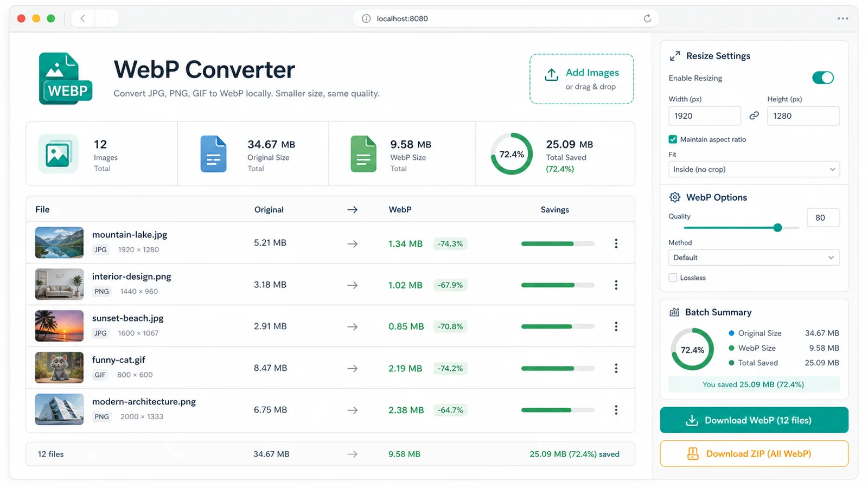The height and width of the screenshot is (488, 868).
Task: Click the modern-architecture.png thumbnail
Action: click(59, 409)
